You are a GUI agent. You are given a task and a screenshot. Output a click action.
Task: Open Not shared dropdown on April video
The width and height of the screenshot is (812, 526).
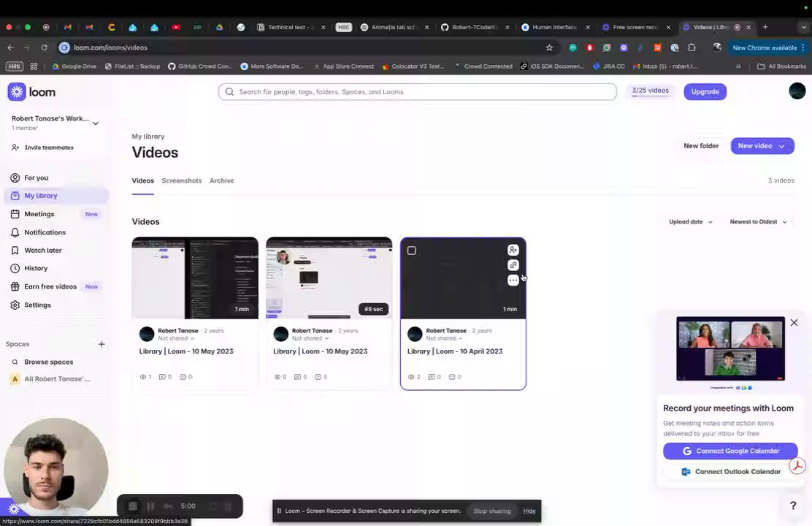[x=444, y=338]
